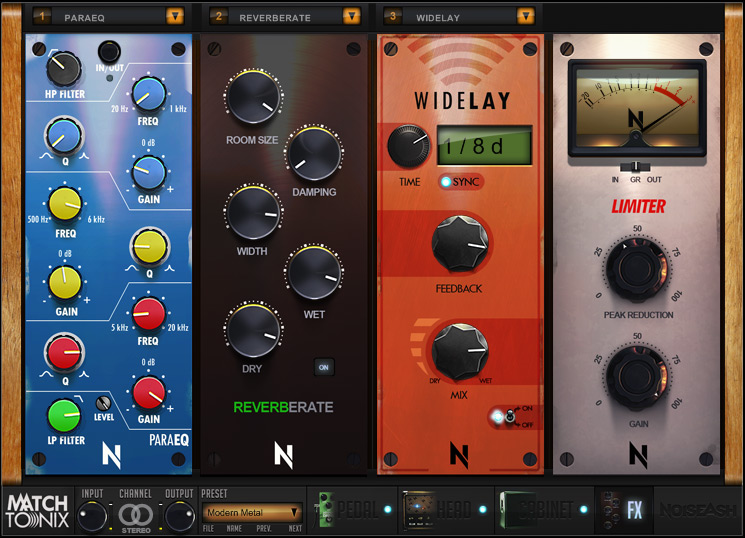Click the Reverberate DAMPING knob
Viewport: 745px width, 538px height.
[x=314, y=154]
